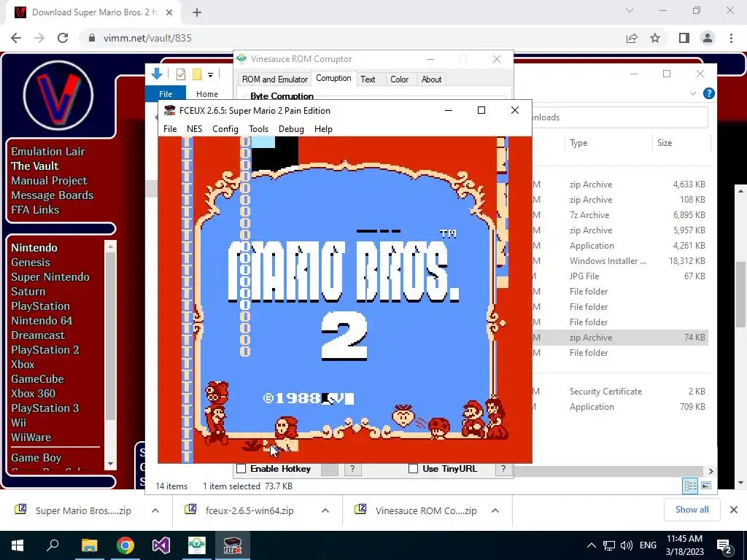Open the Help menu in FCEUX
The image size is (747, 560).
click(x=323, y=129)
